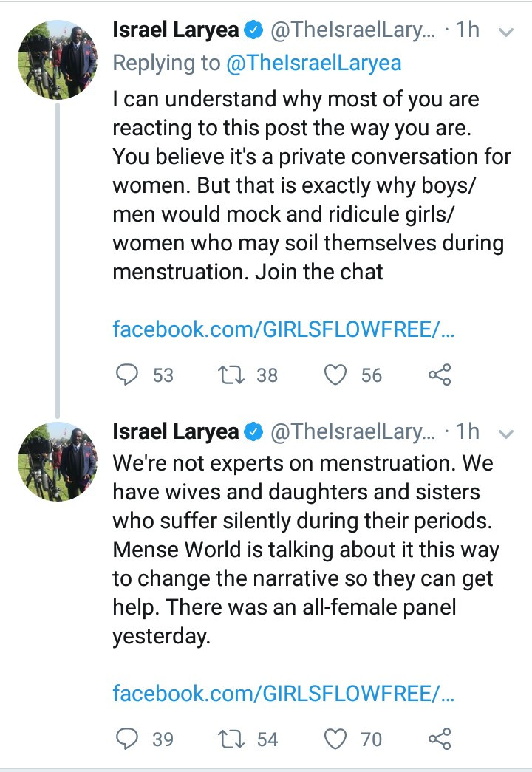Open the second tweet's body text
Viewport: 532px width, 772px height.
305,549
